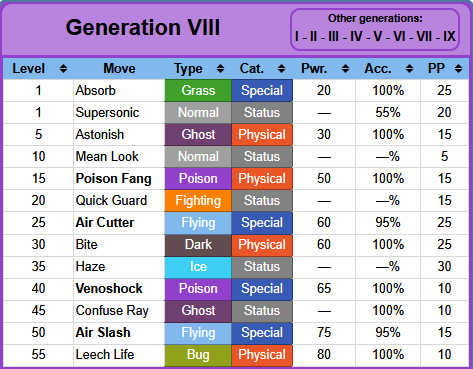Screen dimensions: 473x369
Task: Click the Ice type cell for Haze
Action: click(198, 267)
